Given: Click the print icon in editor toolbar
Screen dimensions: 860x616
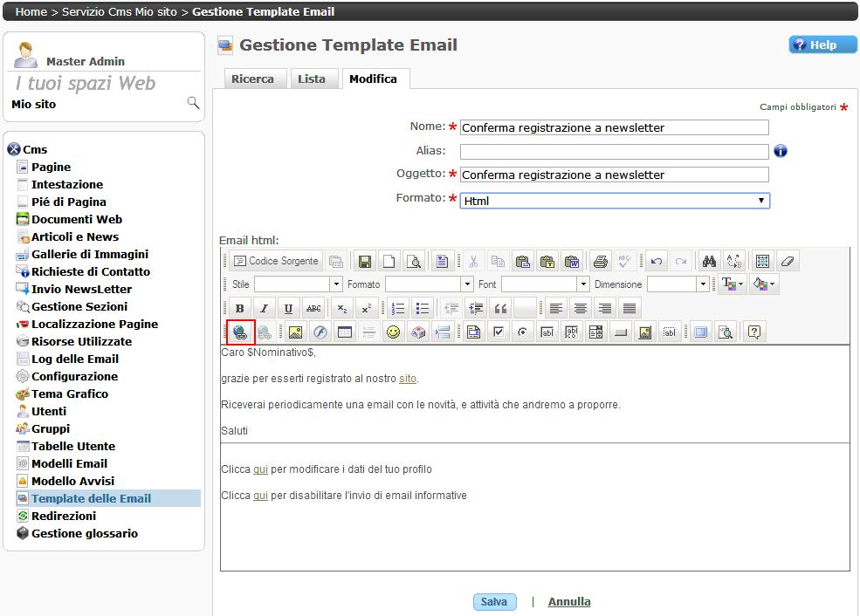Looking at the screenshot, I should point(600,261).
